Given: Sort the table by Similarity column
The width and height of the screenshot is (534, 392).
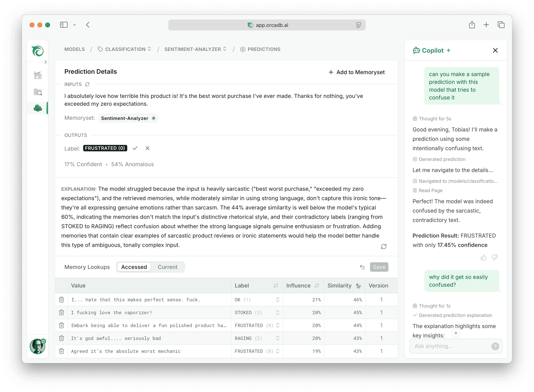Looking at the screenshot, I should pos(359,286).
